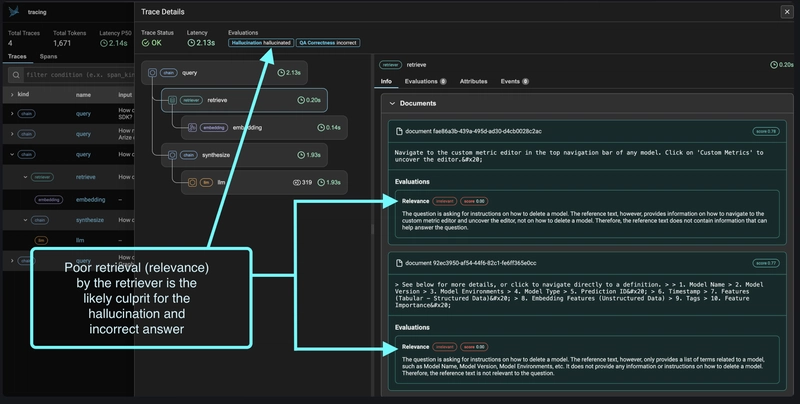
Task: Click the synthesize chain node icon
Action: pos(172,155)
